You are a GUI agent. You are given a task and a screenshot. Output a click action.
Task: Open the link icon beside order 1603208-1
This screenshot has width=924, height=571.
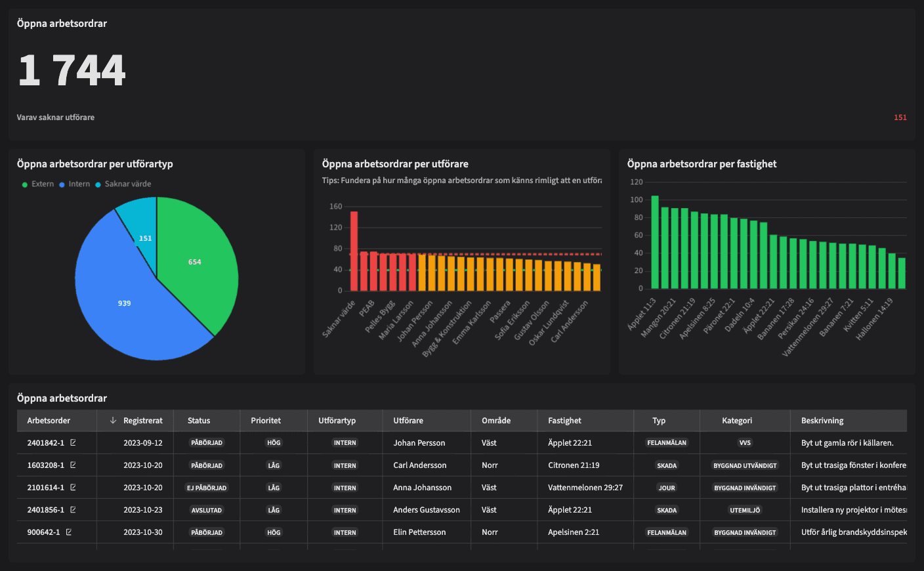click(73, 465)
